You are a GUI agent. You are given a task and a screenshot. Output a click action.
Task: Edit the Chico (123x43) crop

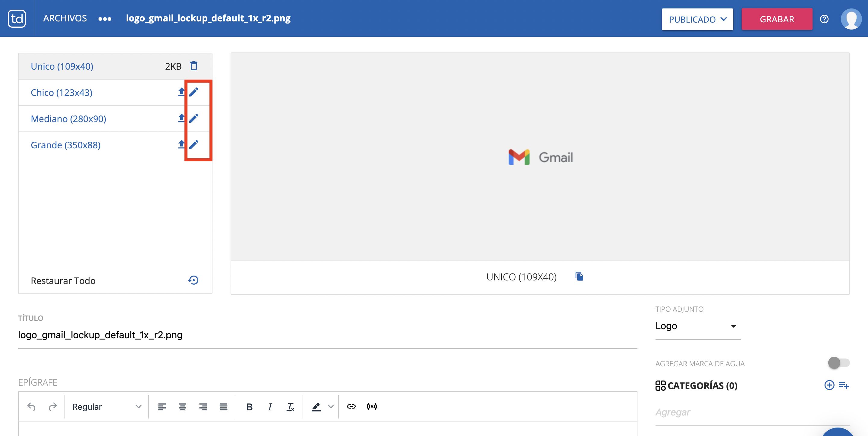point(194,92)
